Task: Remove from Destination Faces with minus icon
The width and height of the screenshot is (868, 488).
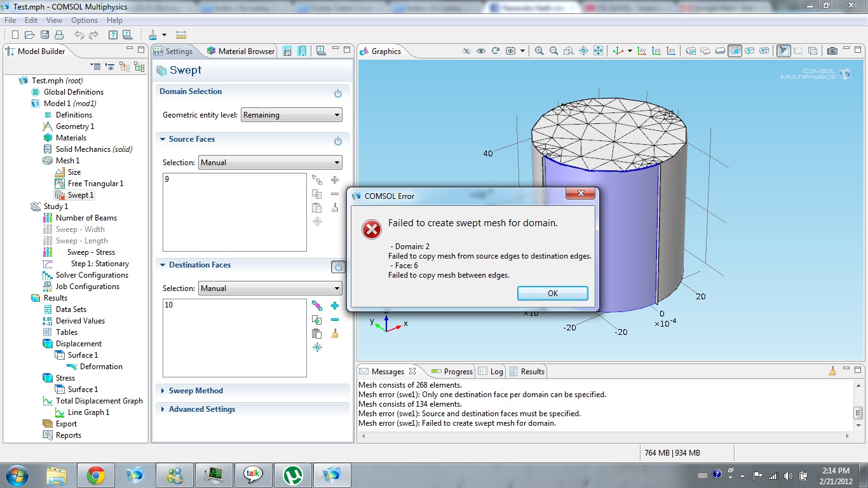Action: (x=335, y=320)
